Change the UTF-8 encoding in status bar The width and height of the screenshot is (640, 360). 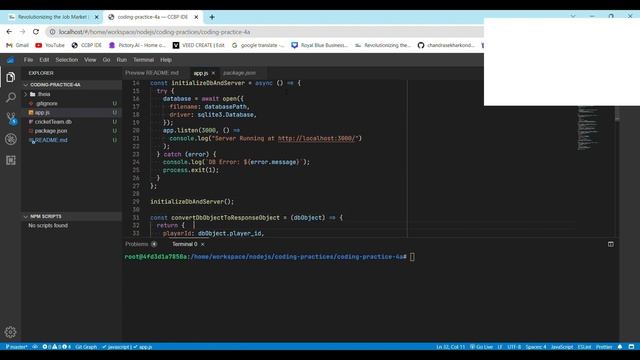(514, 347)
